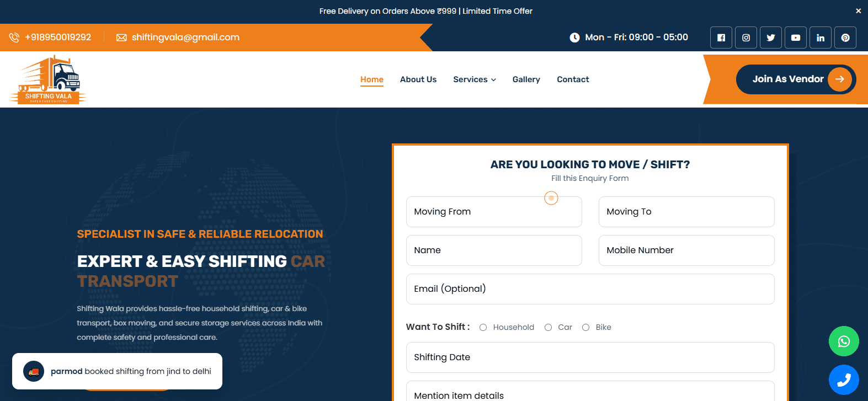Open the Pinterest social icon
The height and width of the screenshot is (401, 868).
845,38
